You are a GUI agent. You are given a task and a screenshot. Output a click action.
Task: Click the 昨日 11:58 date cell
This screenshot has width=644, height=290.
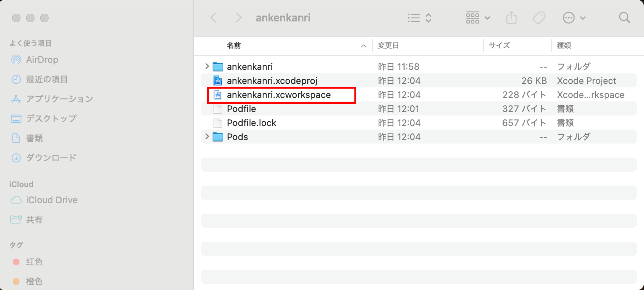click(398, 67)
